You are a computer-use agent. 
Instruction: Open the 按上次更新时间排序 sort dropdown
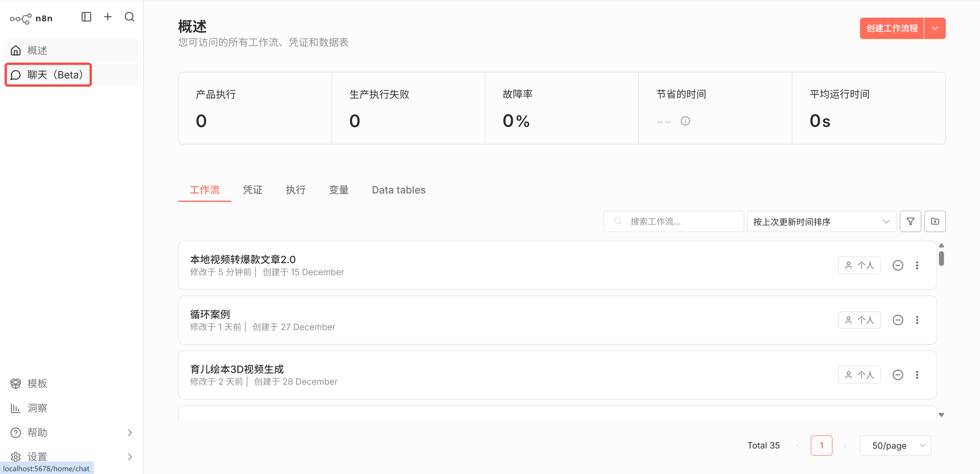coord(821,222)
